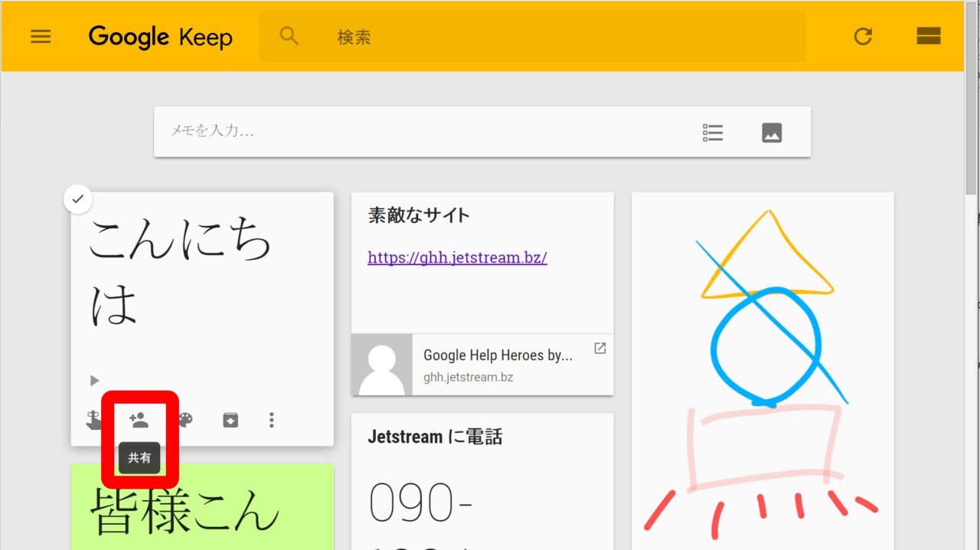Archive the こんにちは note
980x550 pixels.
coord(230,420)
